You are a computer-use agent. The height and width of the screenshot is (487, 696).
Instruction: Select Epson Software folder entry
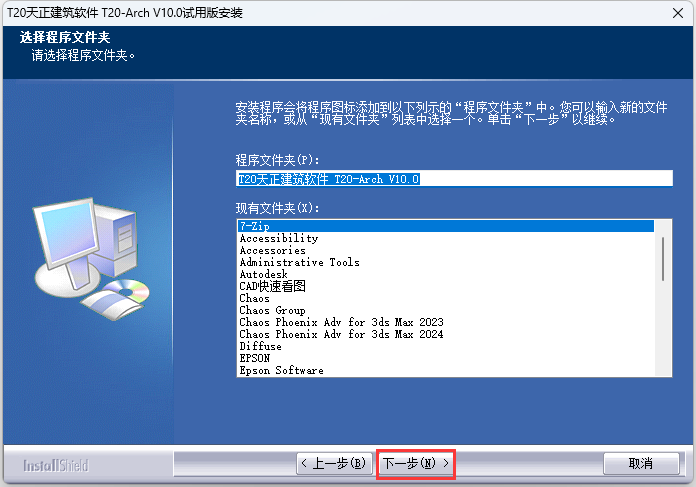[446, 370]
